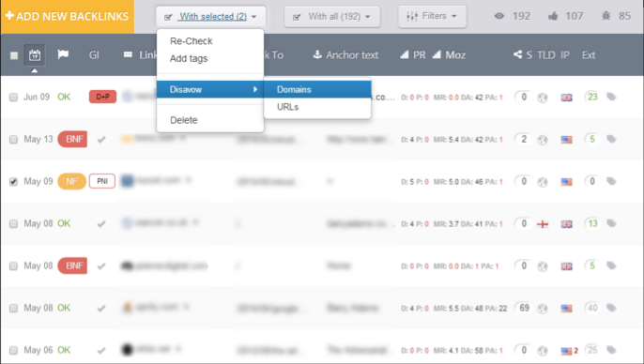Image resolution: width=644 pixels, height=364 pixels.
Task: Sort by the Moz column header
Action: tap(449, 55)
